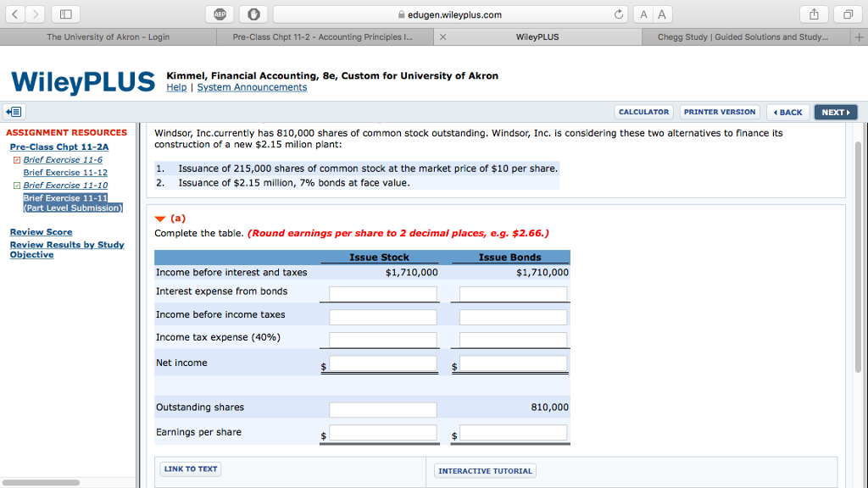Image resolution: width=868 pixels, height=488 pixels.
Task: Open the Calculator
Action: (644, 112)
